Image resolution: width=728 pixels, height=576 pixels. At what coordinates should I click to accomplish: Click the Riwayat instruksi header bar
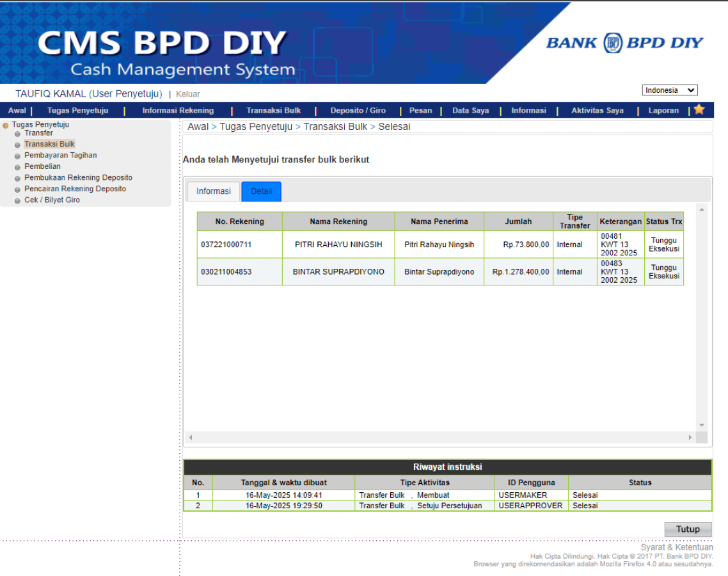448,467
